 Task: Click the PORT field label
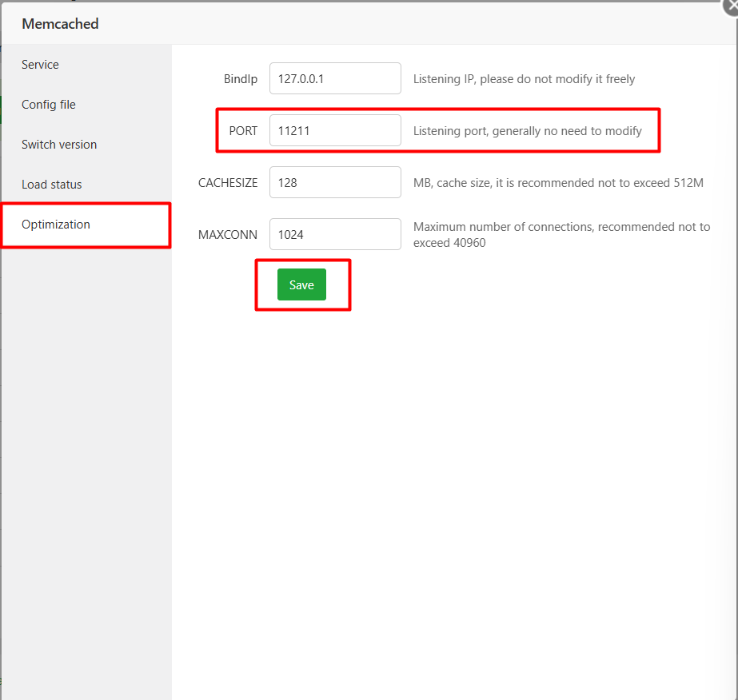coord(243,130)
